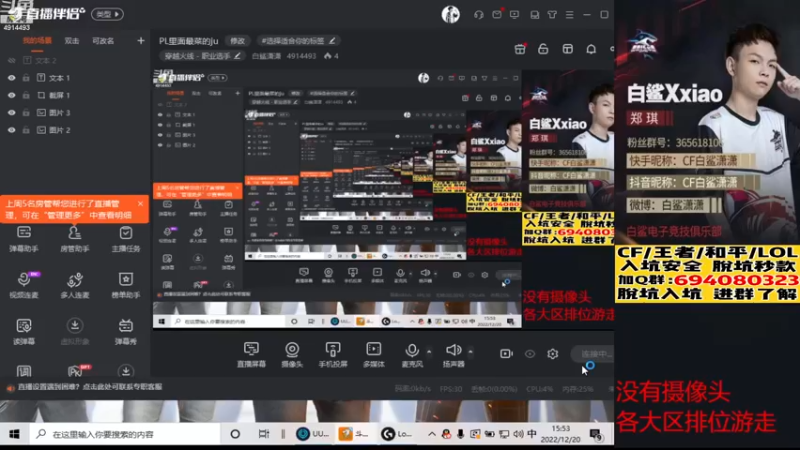Click the headset customer service icon
The image size is (800, 450).
479,15
